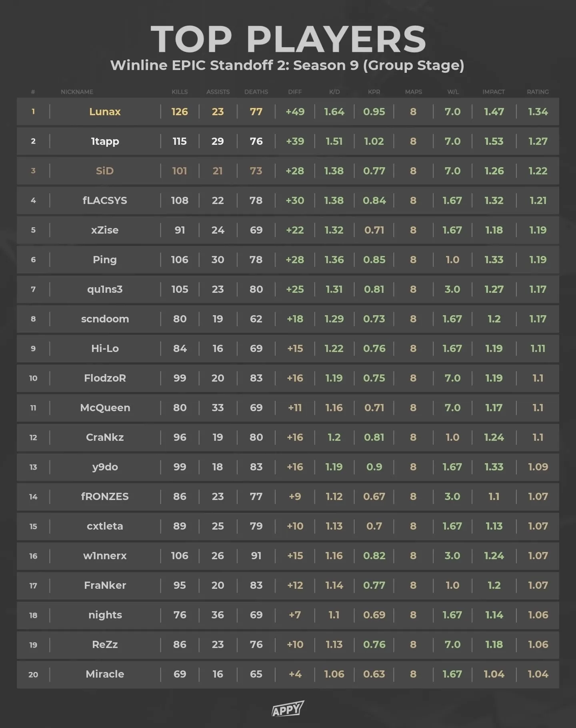
Task: Select the nickname SiD
Action: 105,171
